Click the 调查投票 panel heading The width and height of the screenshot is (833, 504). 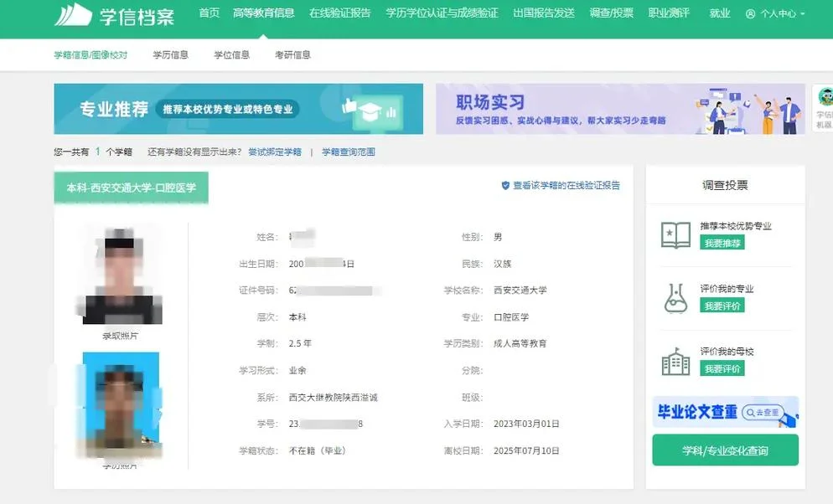(x=725, y=185)
